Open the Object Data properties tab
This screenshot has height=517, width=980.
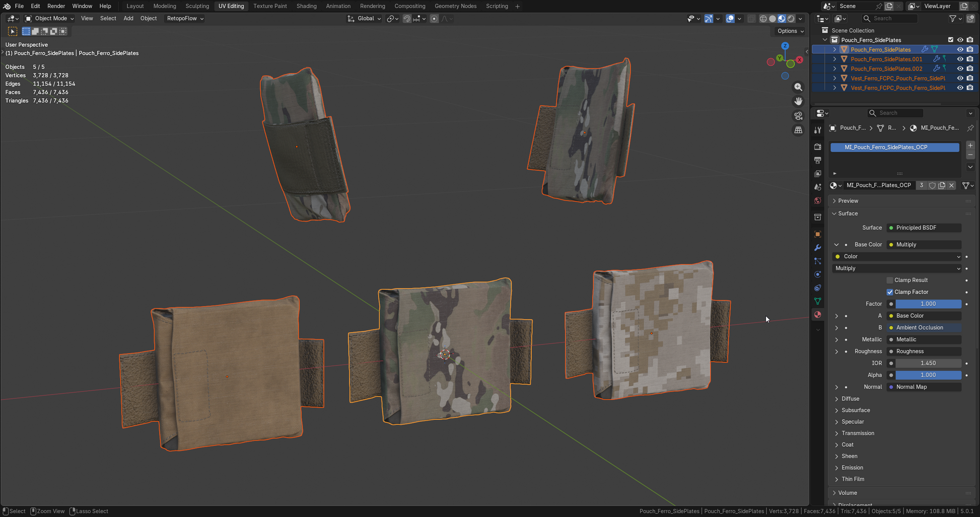[x=817, y=301]
